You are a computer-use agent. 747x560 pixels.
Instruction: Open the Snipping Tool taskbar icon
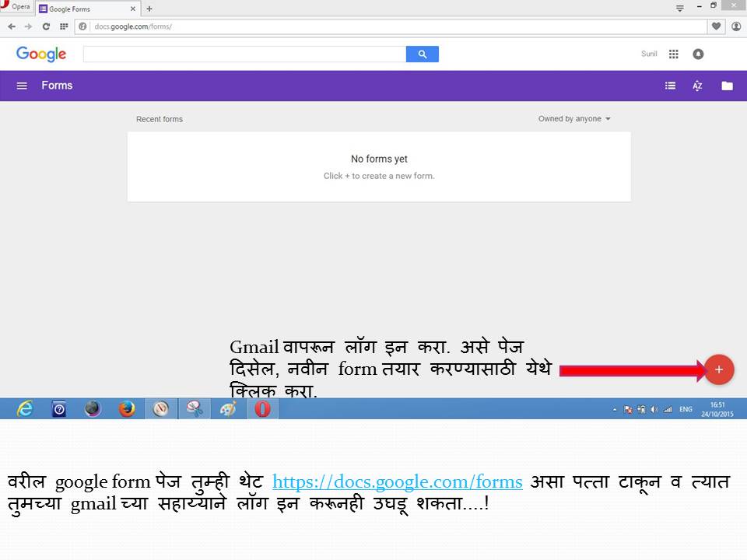195,408
